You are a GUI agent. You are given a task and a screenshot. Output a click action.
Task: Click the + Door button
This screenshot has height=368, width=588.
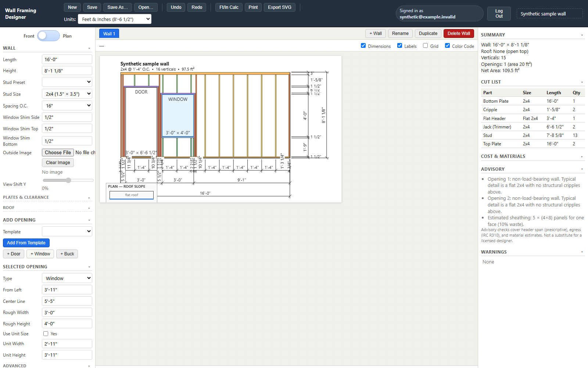pyautogui.click(x=14, y=254)
